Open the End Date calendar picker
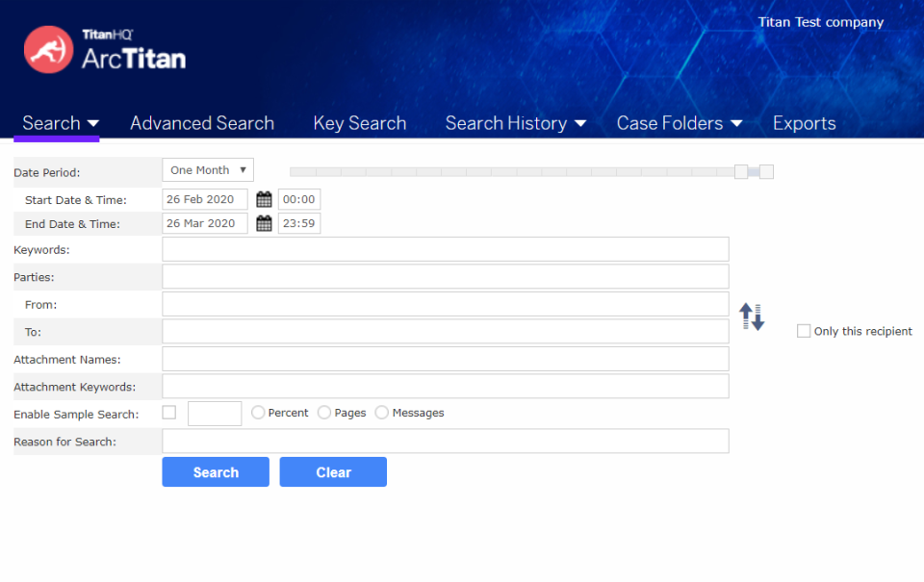 tap(265, 223)
